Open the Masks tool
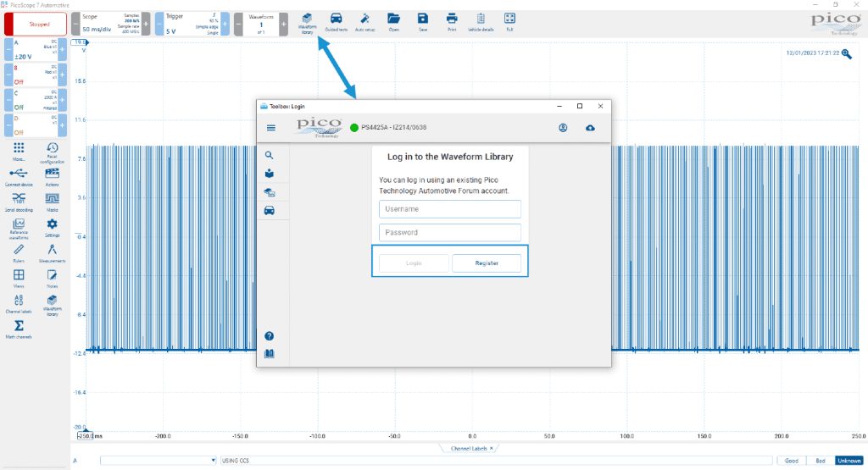868x470 pixels. tap(52, 202)
